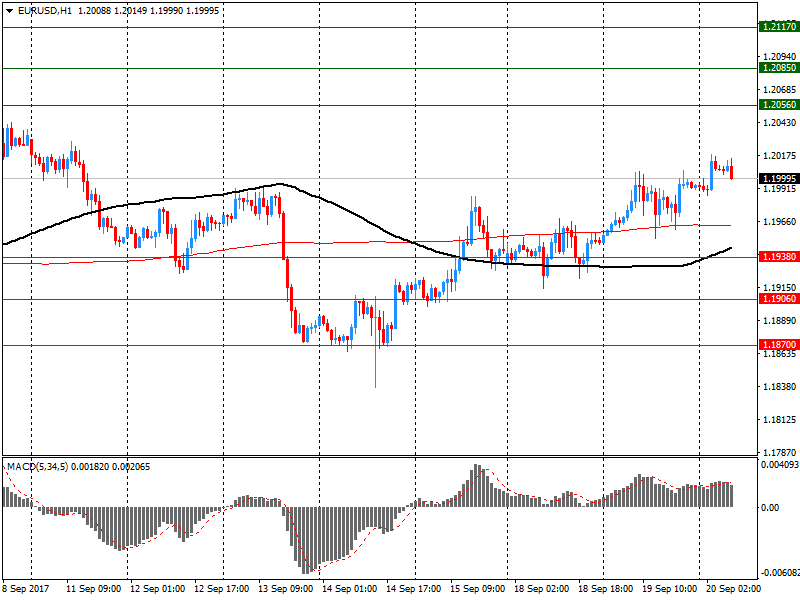Click the EURUSD,H1 chart title text

coord(45,11)
